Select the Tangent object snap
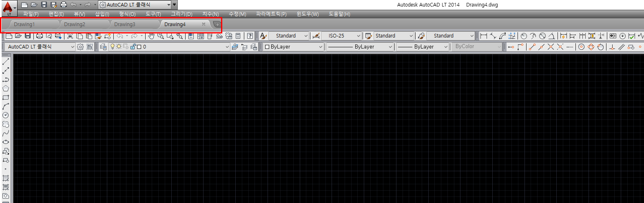The width and height of the screenshot is (644, 203). point(600,47)
